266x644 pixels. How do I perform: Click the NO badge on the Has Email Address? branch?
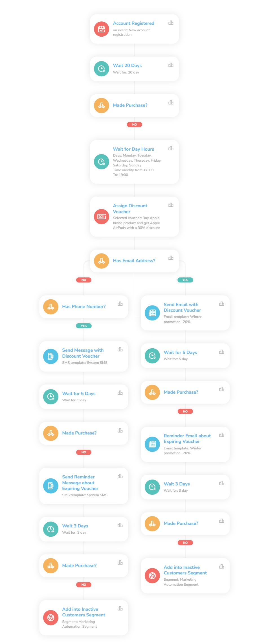coord(84,280)
